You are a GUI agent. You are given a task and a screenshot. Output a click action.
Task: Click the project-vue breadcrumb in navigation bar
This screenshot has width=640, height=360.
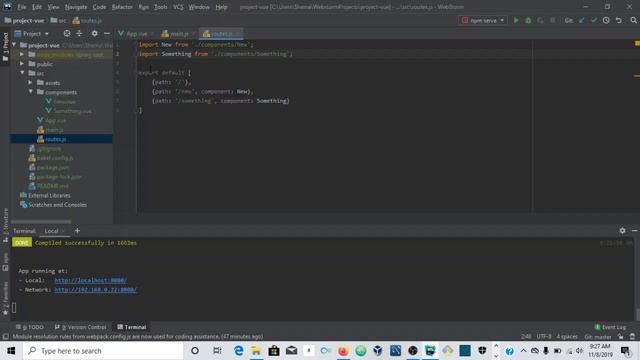click(x=24, y=20)
